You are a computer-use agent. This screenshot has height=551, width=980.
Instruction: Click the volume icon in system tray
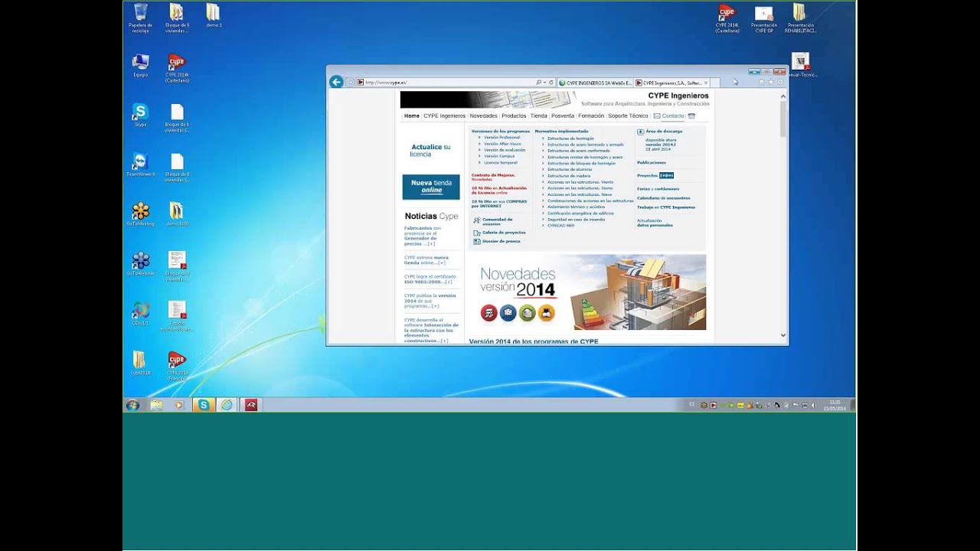click(812, 405)
